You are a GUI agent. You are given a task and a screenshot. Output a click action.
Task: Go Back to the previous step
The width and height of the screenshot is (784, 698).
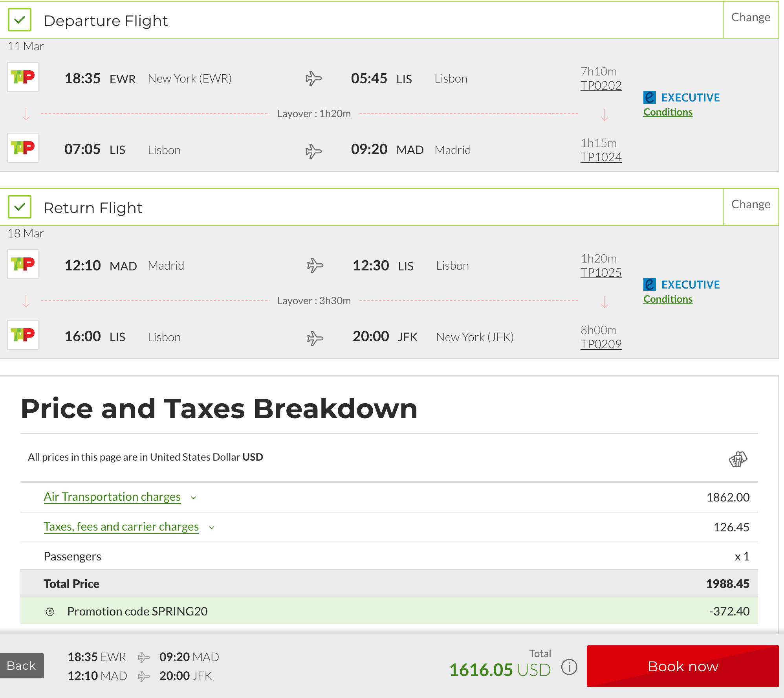22,666
